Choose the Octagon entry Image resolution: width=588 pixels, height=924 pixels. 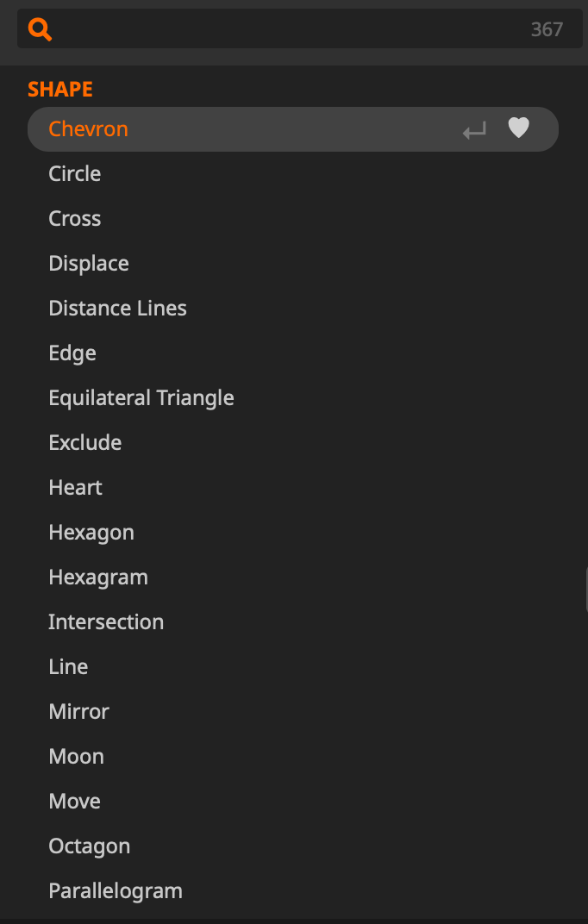tap(90, 846)
